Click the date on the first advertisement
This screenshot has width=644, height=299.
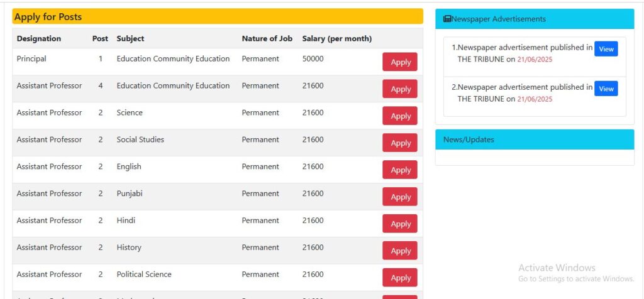[x=535, y=60]
